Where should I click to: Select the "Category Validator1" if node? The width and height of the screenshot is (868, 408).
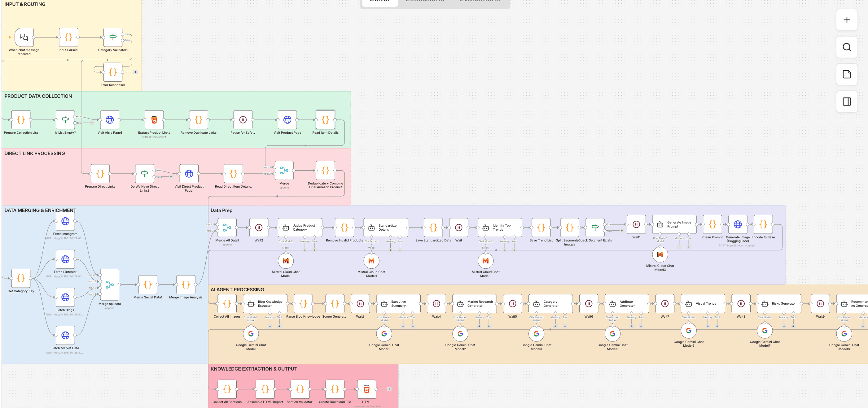pos(112,38)
